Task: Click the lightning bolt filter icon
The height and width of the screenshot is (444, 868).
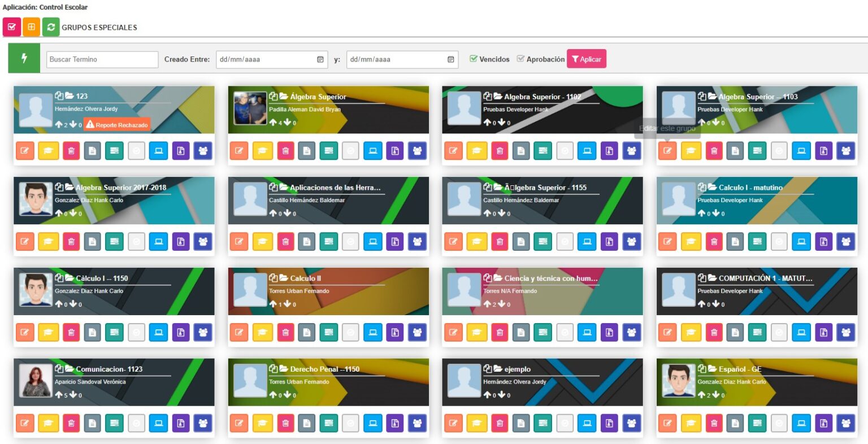Action: (23, 59)
